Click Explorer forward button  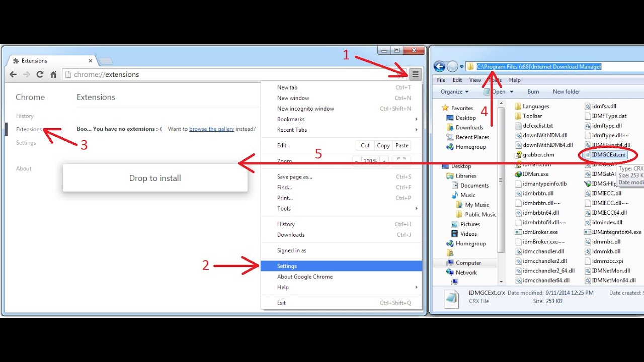[x=452, y=66]
